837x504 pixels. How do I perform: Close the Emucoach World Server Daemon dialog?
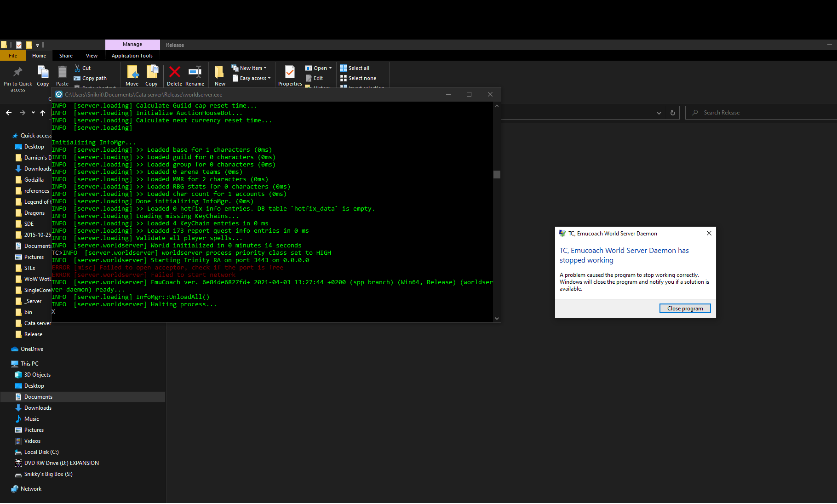(709, 233)
